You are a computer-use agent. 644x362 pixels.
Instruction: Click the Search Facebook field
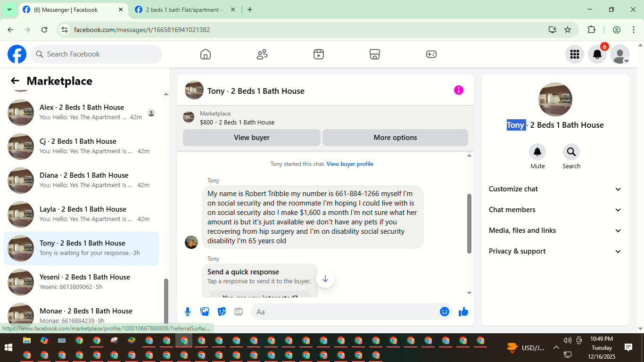[96, 54]
